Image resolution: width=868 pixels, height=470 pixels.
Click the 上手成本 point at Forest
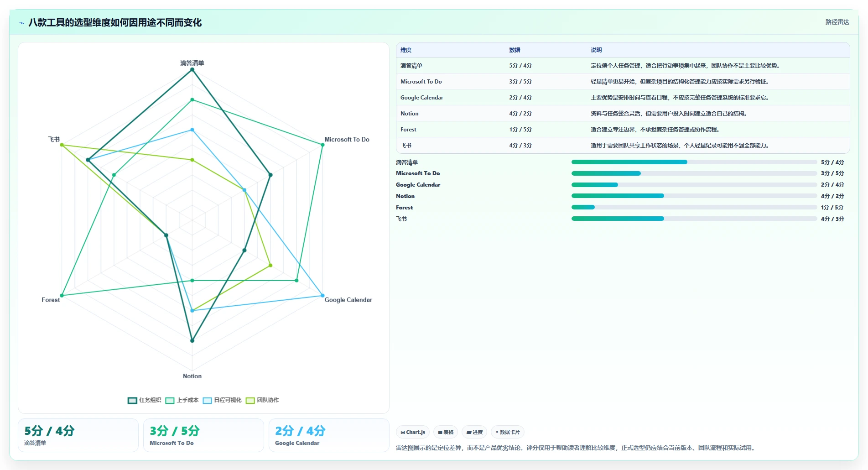coord(62,295)
